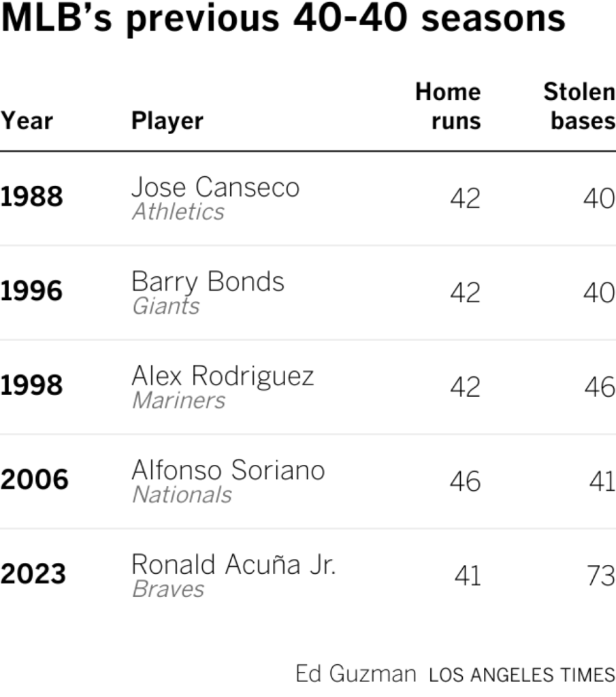Click the chart title 'MLB's previous 40-40 seasons'

pyautogui.click(x=283, y=20)
